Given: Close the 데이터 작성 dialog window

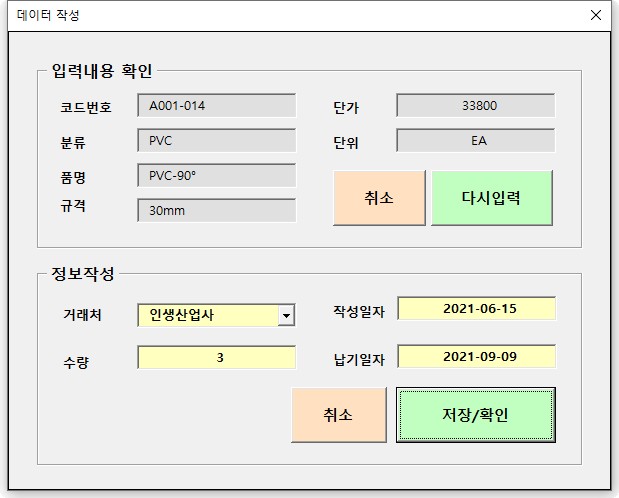Looking at the screenshot, I should (596, 15).
